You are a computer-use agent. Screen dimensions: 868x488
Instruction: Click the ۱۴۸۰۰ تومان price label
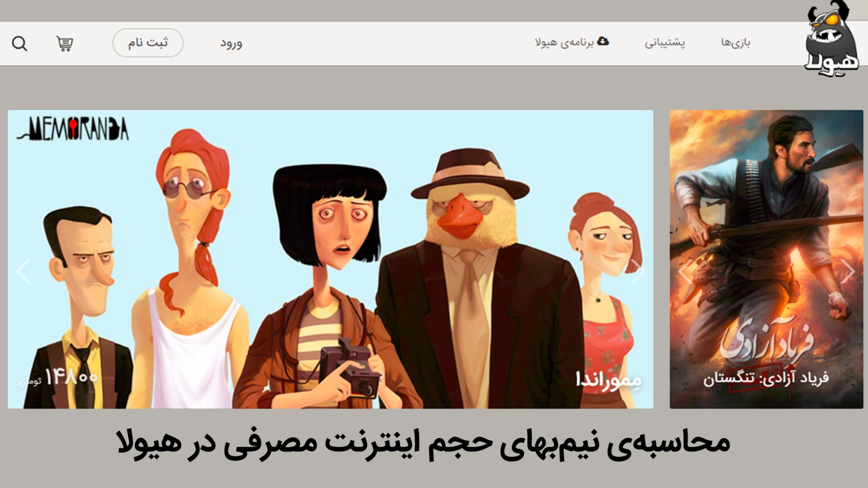click(x=59, y=377)
